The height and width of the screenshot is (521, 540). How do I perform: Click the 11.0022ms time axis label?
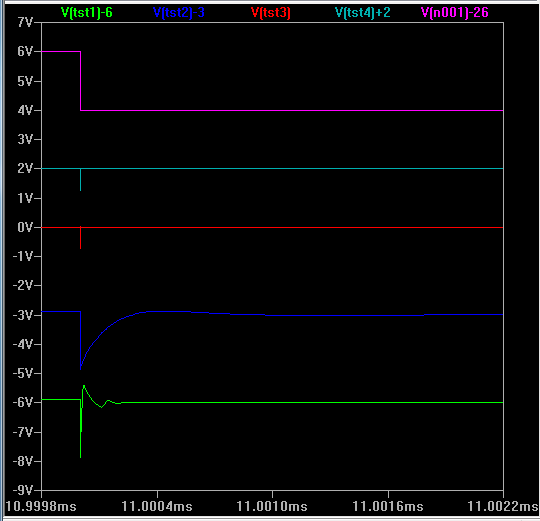click(503, 506)
